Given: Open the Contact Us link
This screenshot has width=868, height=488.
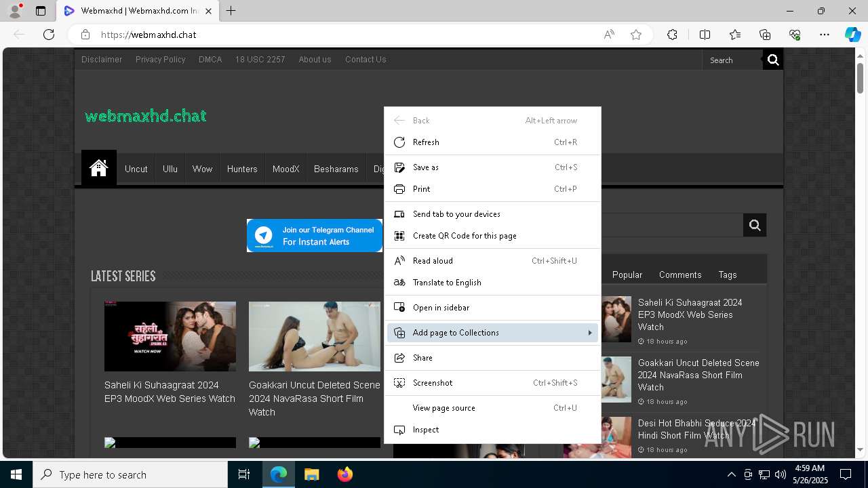Looking at the screenshot, I should tap(366, 60).
